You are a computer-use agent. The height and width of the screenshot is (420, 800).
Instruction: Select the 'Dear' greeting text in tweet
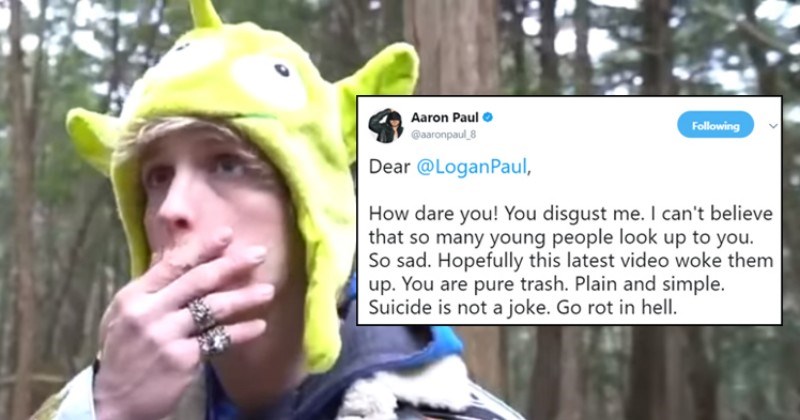pyautogui.click(x=390, y=167)
